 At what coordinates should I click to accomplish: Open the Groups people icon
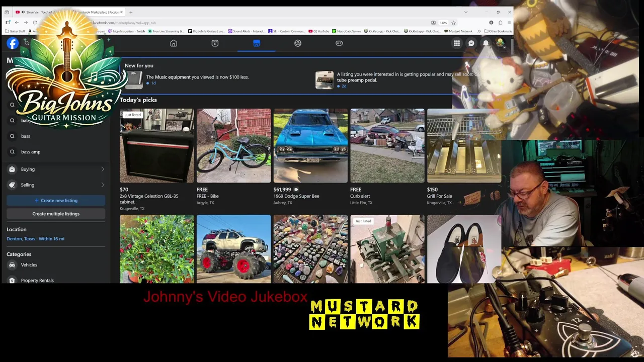[298, 43]
